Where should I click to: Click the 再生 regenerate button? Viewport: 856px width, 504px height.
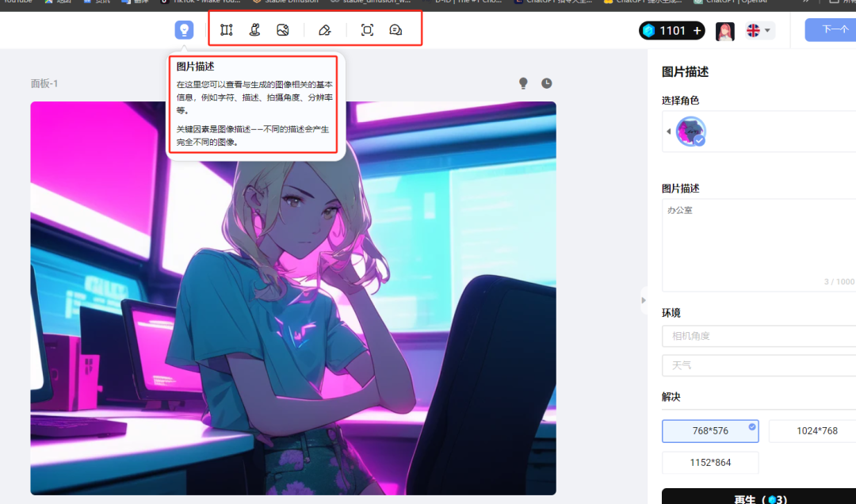click(x=759, y=498)
